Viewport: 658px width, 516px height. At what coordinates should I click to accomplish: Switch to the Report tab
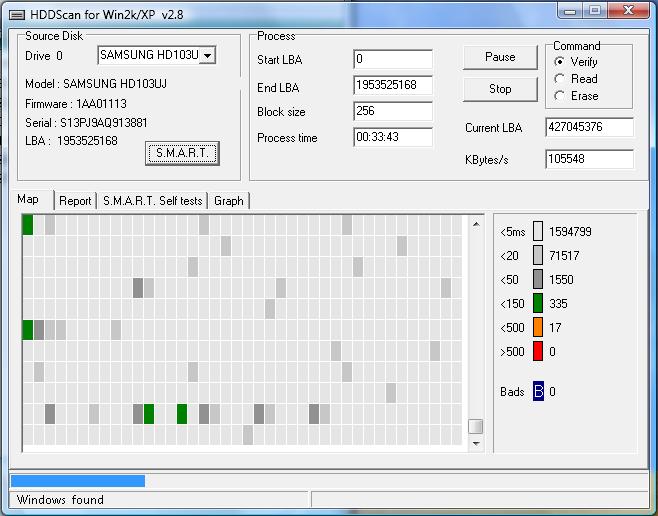75,201
